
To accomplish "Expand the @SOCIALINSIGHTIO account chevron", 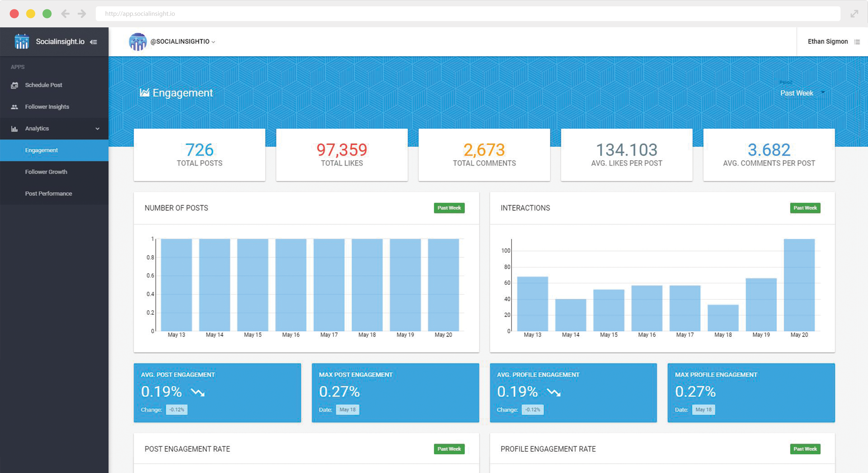I will point(214,42).
